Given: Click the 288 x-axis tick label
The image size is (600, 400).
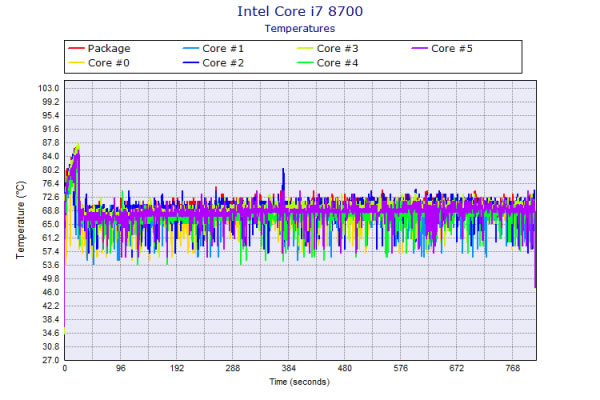Looking at the screenshot, I should click(233, 368).
